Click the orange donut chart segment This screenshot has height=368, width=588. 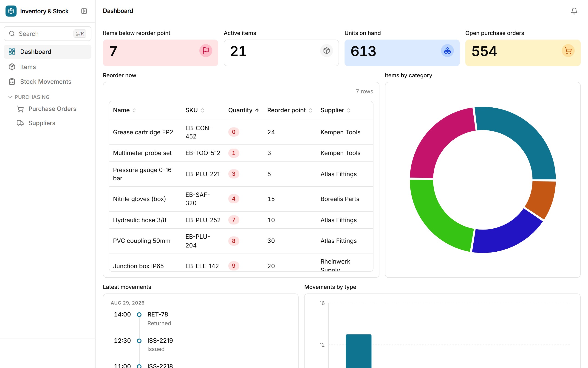[543, 198]
